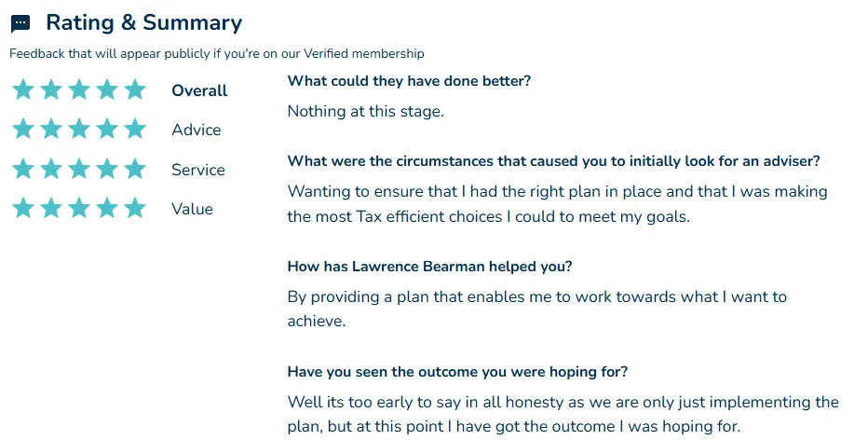
Task: Click the 'What could they have done better?' question
Action: [409, 81]
